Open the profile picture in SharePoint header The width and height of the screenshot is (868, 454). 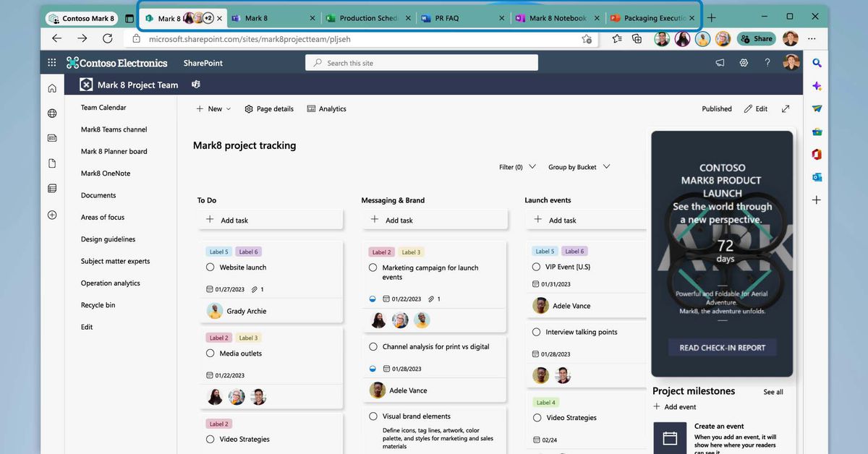point(792,63)
